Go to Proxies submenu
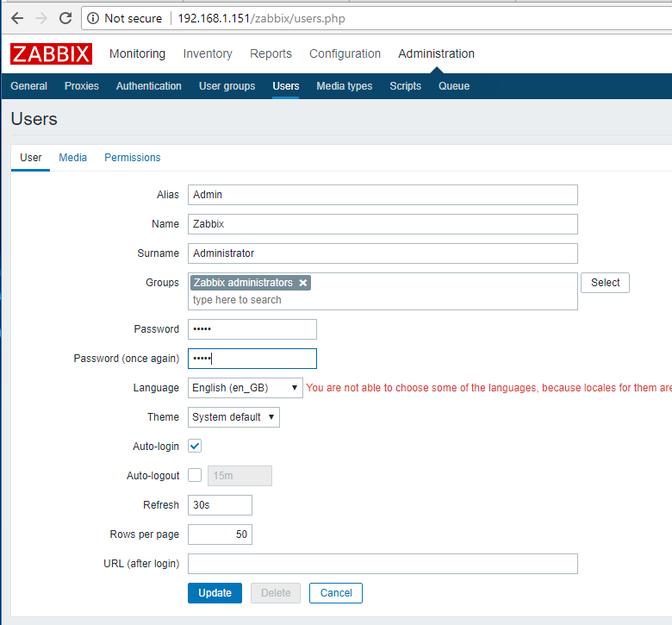Image resolution: width=672 pixels, height=625 pixels. click(x=82, y=86)
